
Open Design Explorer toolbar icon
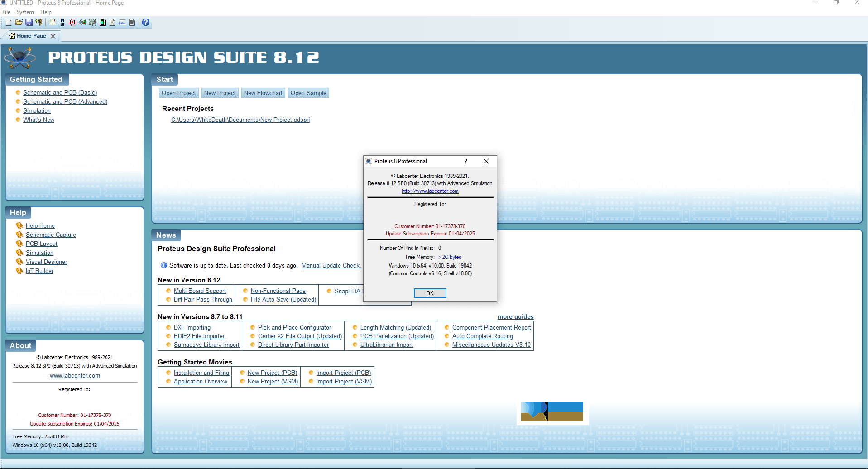tap(102, 22)
